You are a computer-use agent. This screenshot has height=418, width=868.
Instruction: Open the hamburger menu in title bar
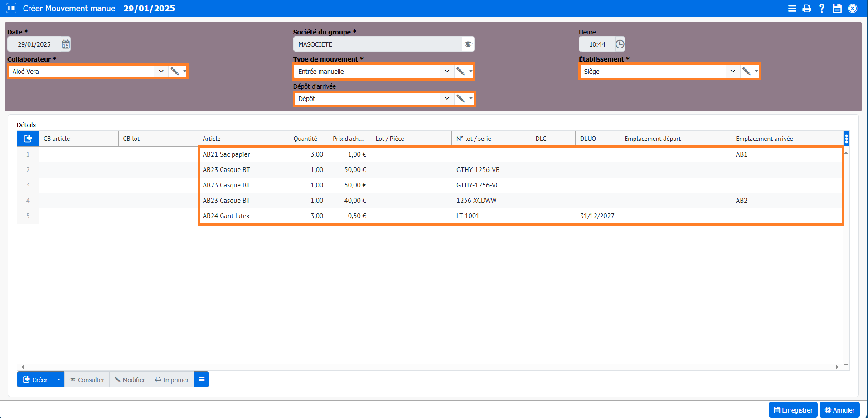(x=792, y=9)
